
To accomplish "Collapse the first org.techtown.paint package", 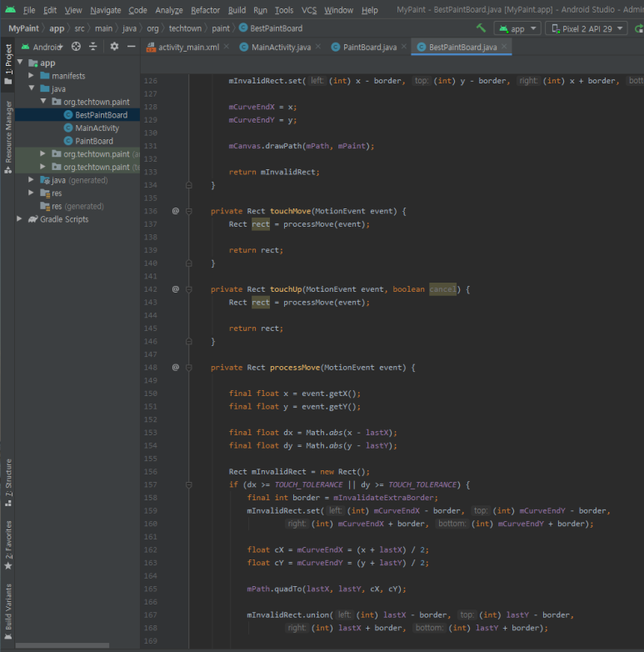I will pos(43,101).
